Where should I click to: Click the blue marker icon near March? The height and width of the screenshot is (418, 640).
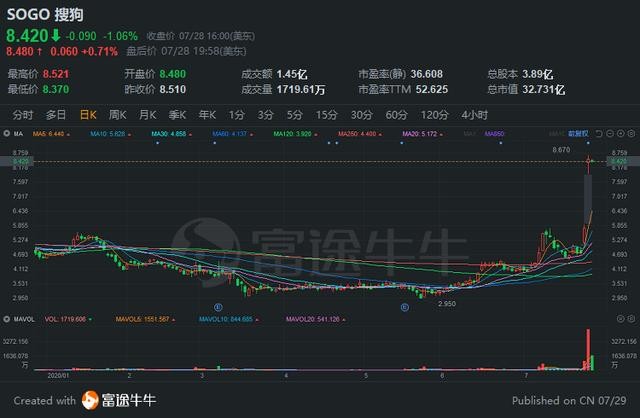pyautogui.click(x=217, y=307)
